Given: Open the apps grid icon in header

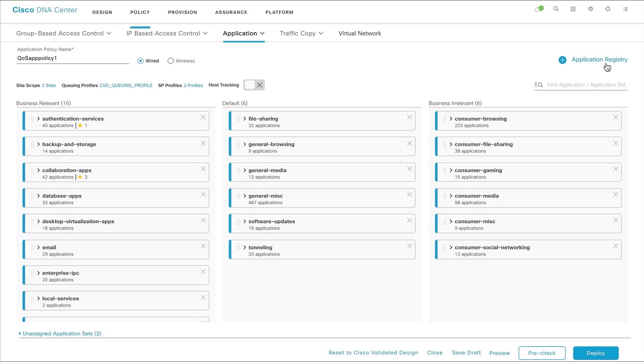Looking at the screenshot, I should coord(573,9).
